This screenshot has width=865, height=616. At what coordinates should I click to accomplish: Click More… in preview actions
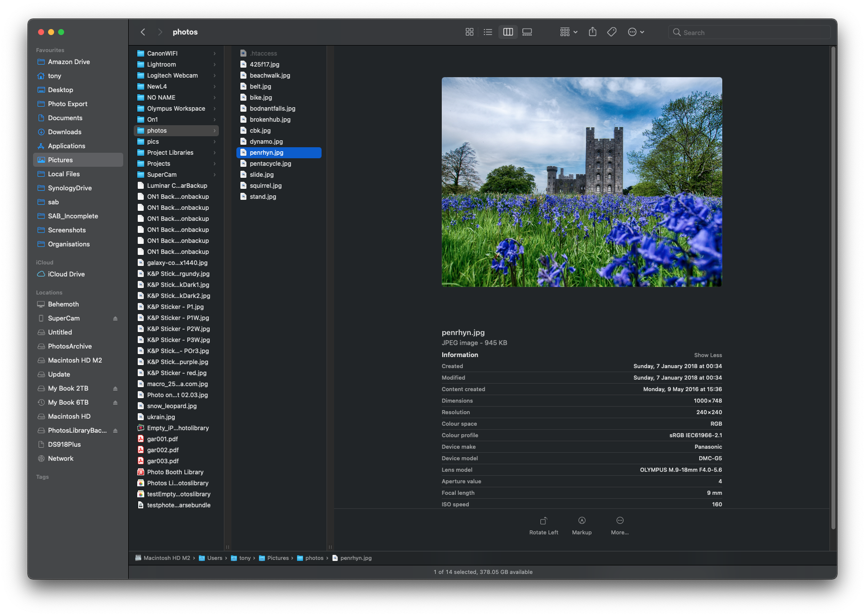click(x=620, y=525)
